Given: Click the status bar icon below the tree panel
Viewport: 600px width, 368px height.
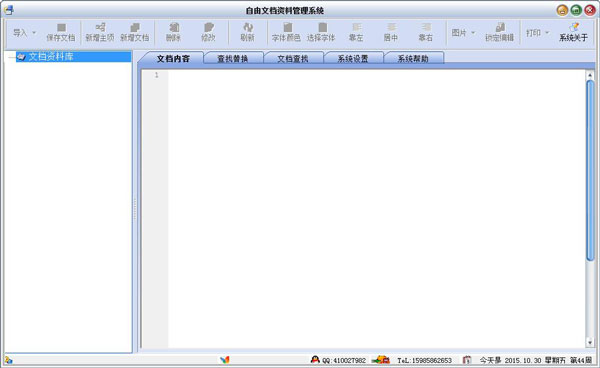Looking at the screenshot, I should point(8,360).
